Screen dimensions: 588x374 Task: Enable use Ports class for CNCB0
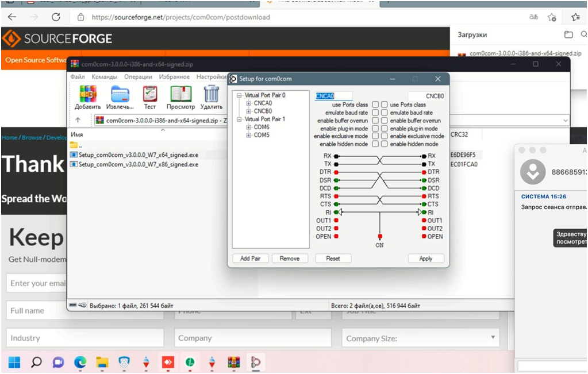[x=385, y=105]
